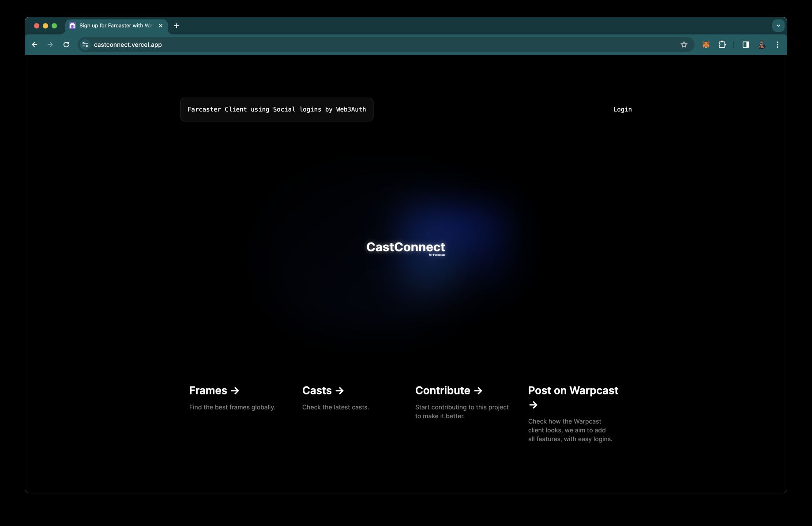The height and width of the screenshot is (526, 812).
Task: Click 'Find the best frames globally.' text
Action: 232,407
